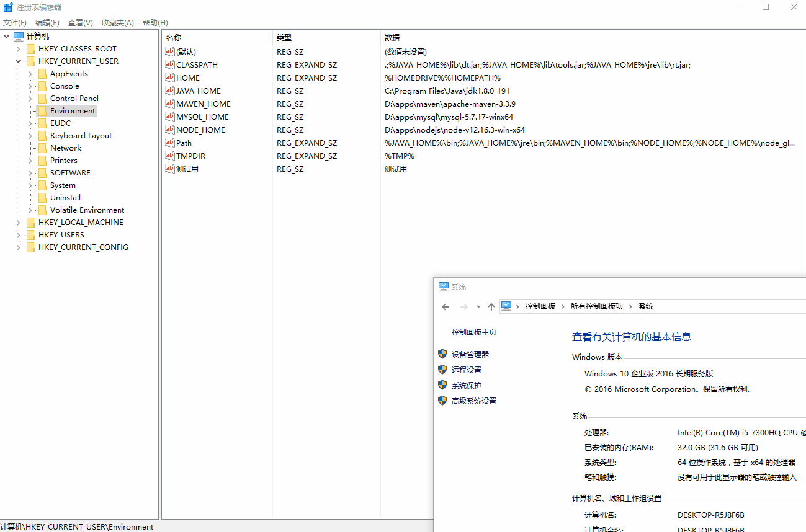This screenshot has width=806, height=532.
Task: Select the Volatile Environment key
Action: click(x=87, y=210)
